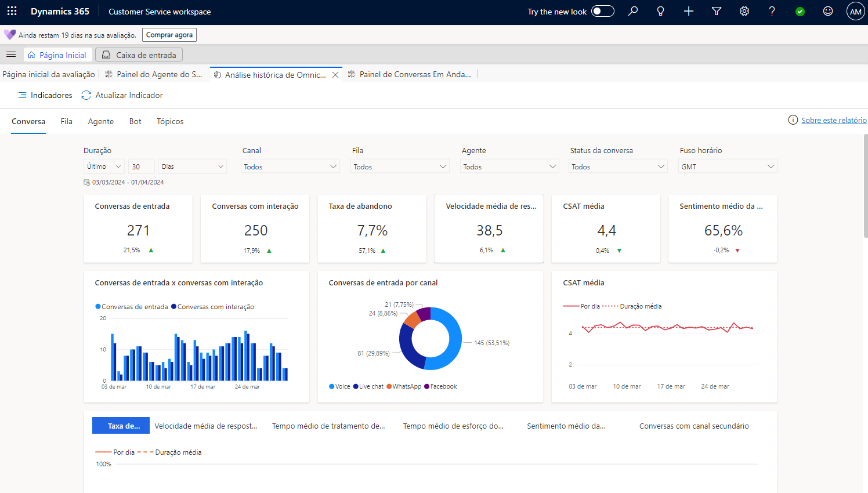Open Painel do Agente do S... tab
This screenshot has height=493, width=868.
pyautogui.click(x=154, y=74)
